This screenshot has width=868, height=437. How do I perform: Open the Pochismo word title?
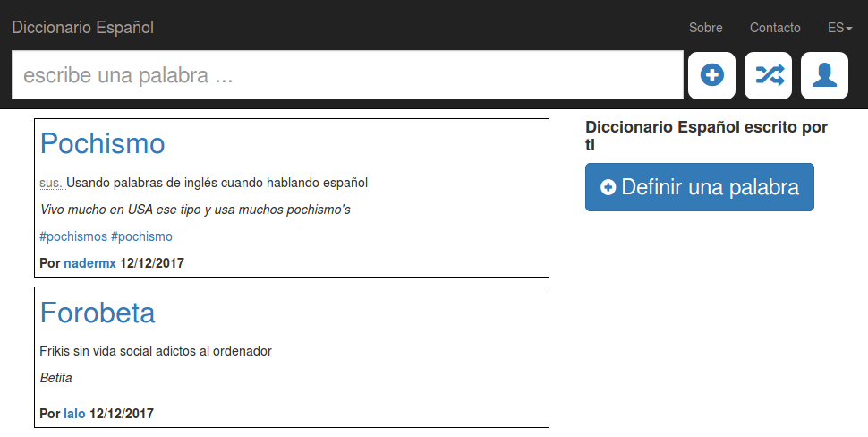point(102,144)
